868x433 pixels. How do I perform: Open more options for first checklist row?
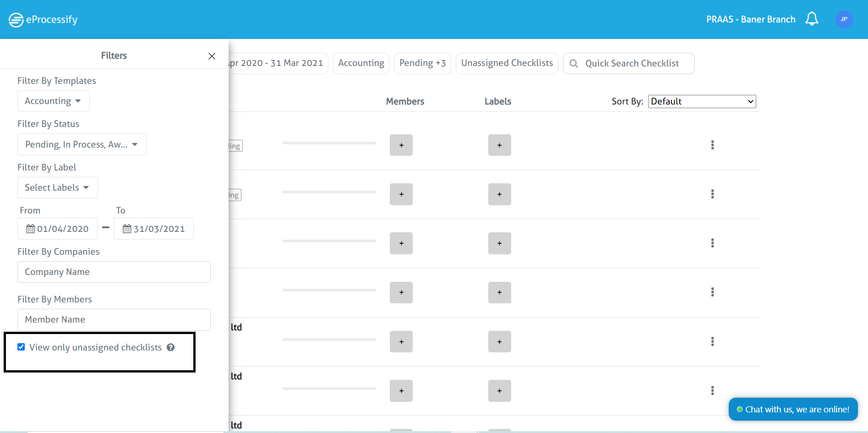click(712, 145)
